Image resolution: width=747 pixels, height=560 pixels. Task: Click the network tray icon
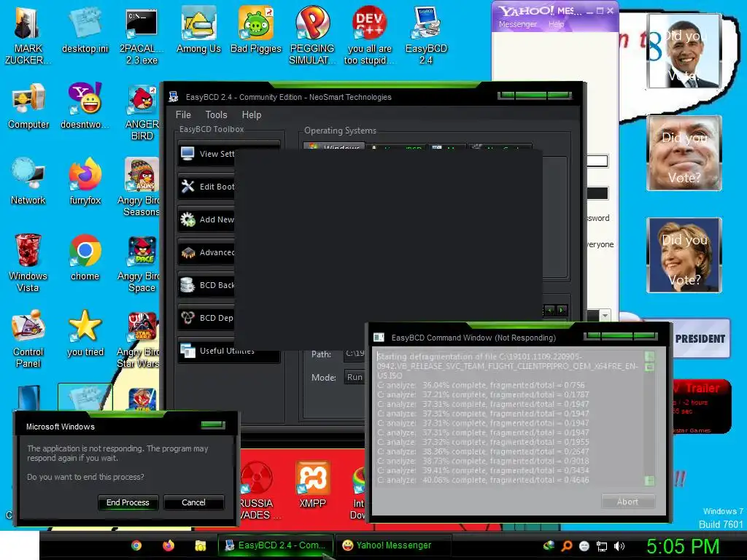click(x=602, y=546)
